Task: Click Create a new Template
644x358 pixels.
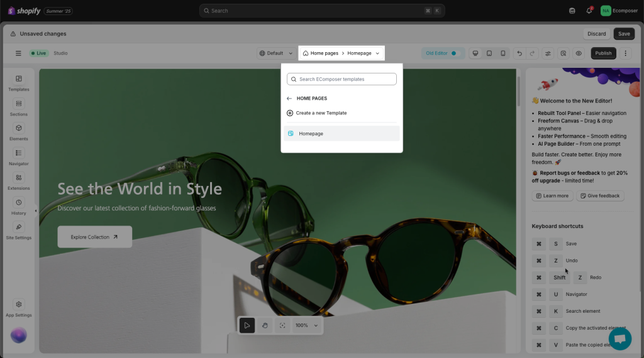Action: [x=317, y=113]
